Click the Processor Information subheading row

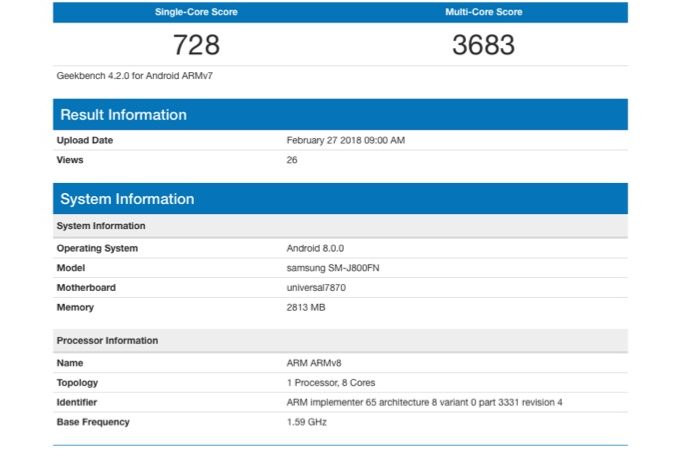click(340, 341)
